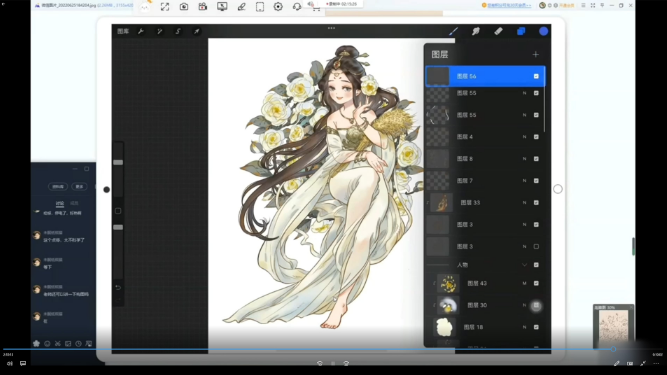Click the video progress bar handle
This screenshot has width=667, height=375.
pyautogui.click(x=613, y=349)
